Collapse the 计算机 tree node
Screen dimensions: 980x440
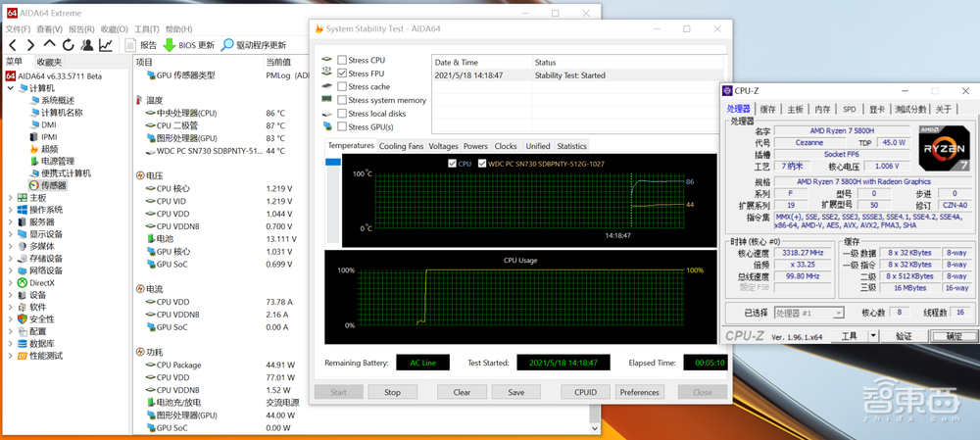[11, 88]
